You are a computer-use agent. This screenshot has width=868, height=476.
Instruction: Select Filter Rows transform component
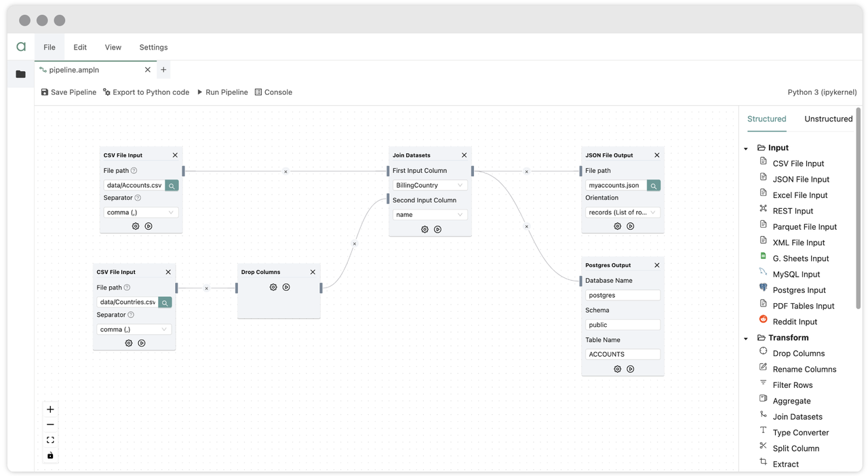click(792, 385)
